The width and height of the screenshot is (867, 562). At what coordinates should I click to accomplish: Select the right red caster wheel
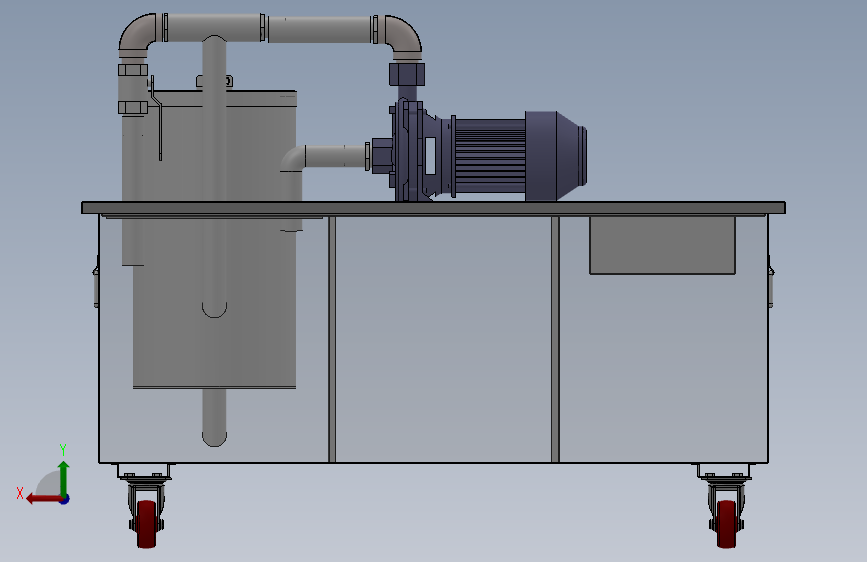coord(727,524)
